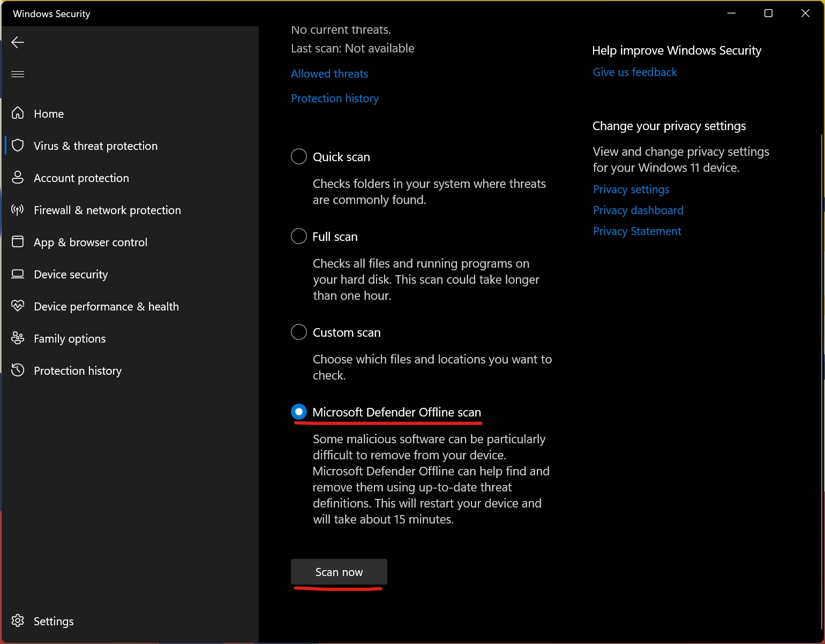Go to the Home page
This screenshot has width=825, height=644.
point(48,113)
